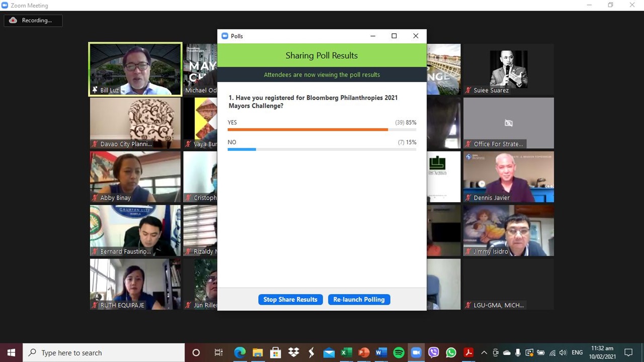644x362 pixels.
Task: Open Viber from the taskbar
Action: pyautogui.click(x=433, y=353)
